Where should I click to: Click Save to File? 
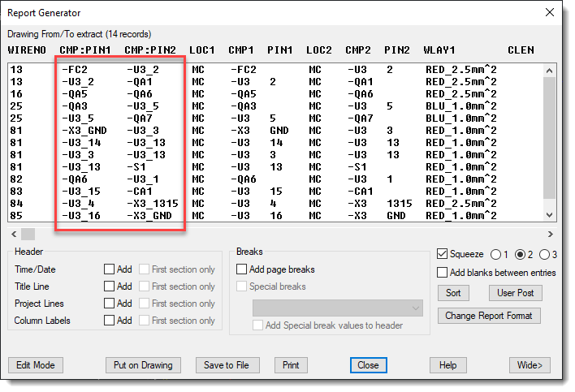227,365
